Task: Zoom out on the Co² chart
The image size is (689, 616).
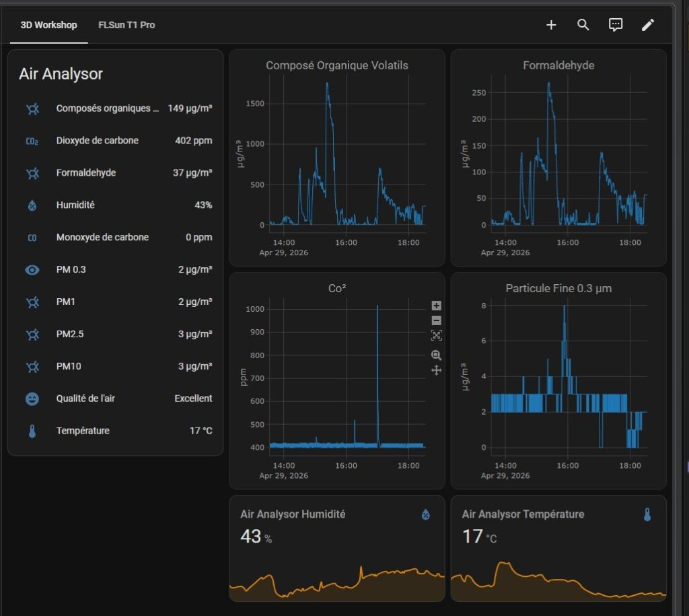Action: coord(436,320)
